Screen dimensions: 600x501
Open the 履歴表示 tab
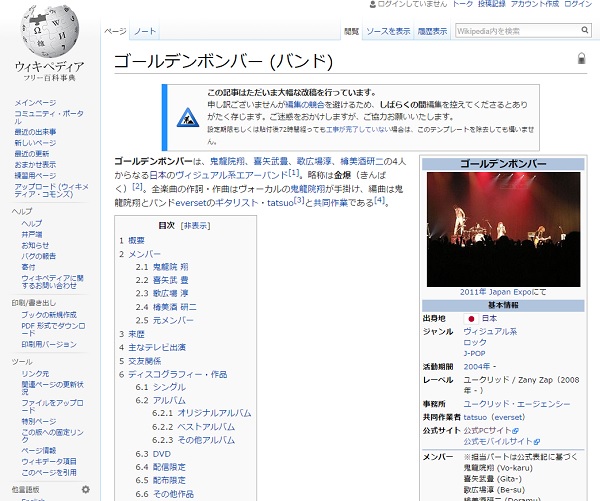pos(432,31)
